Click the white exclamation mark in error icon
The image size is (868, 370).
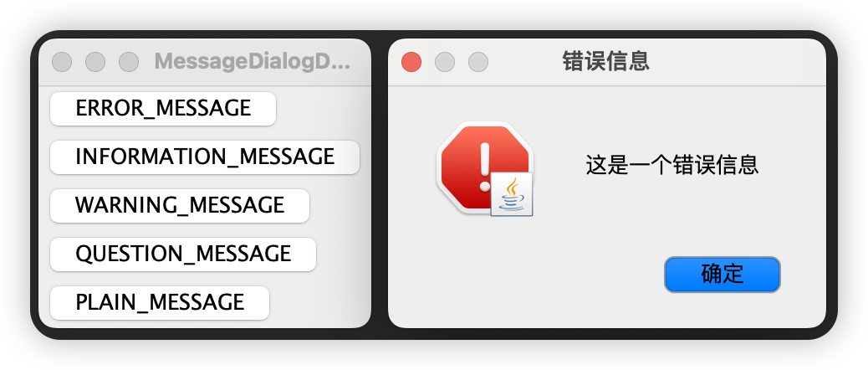(485, 167)
